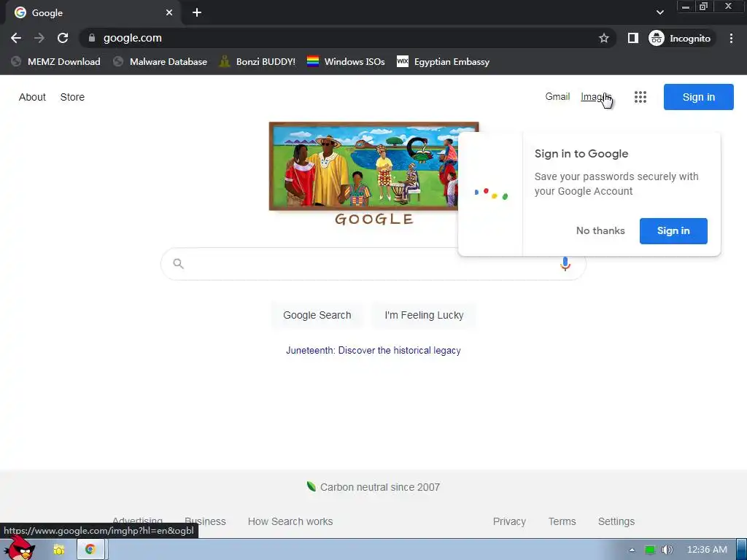Click the magnifier icon in search box
The width and height of the screenshot is (747, 560).
click(x=178, y=264)
